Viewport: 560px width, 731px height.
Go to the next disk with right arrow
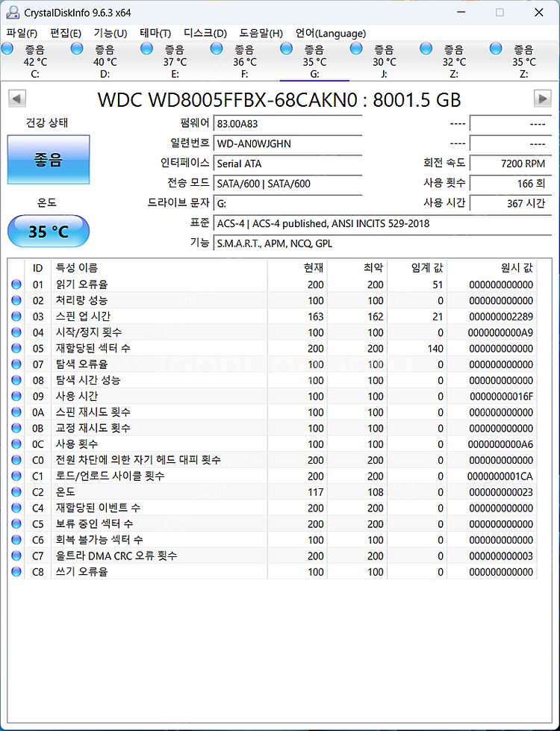pyautogui.click(x=542, y=99)
